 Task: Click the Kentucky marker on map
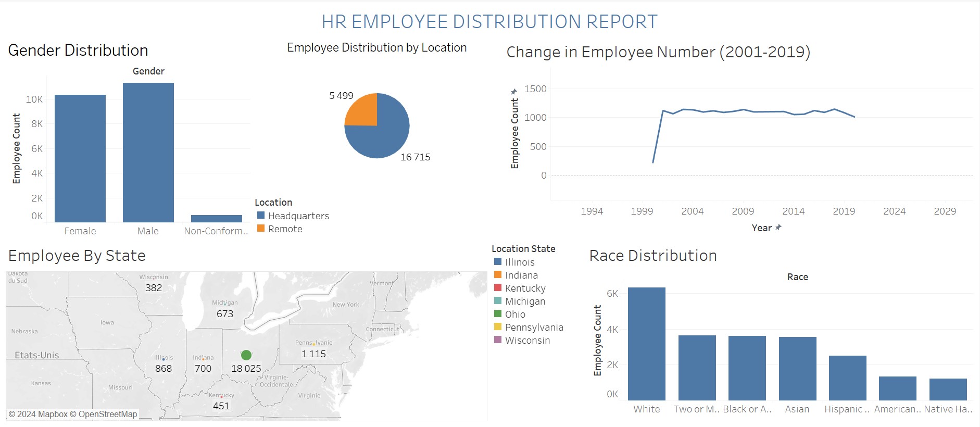tap(222, 397)
